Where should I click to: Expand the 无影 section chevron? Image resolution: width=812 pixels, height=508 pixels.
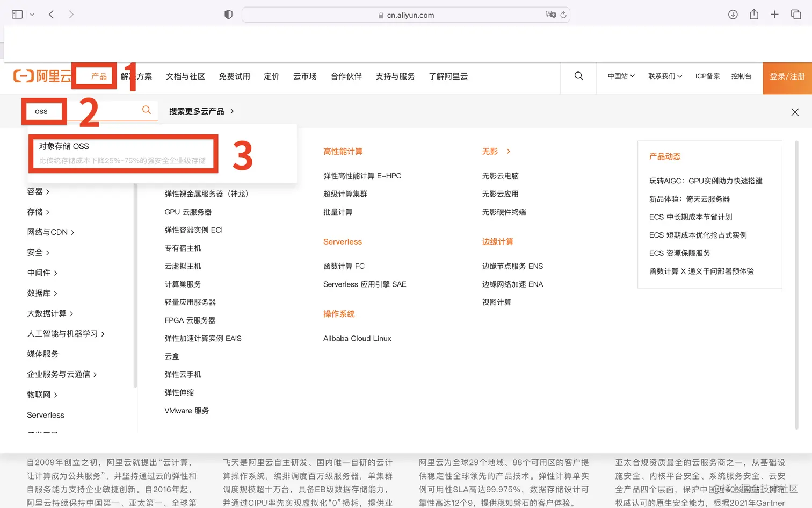click(508, 152)
